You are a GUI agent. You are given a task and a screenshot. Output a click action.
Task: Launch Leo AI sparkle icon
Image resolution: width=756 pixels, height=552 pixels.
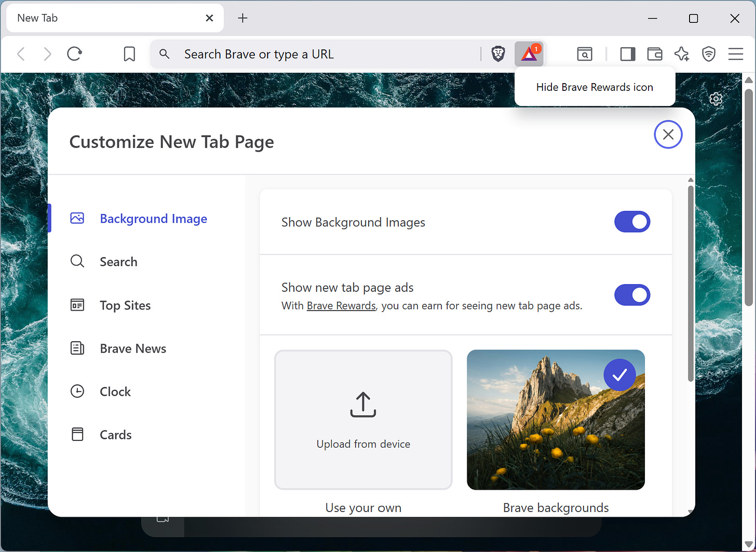click(x=682, y=53)
